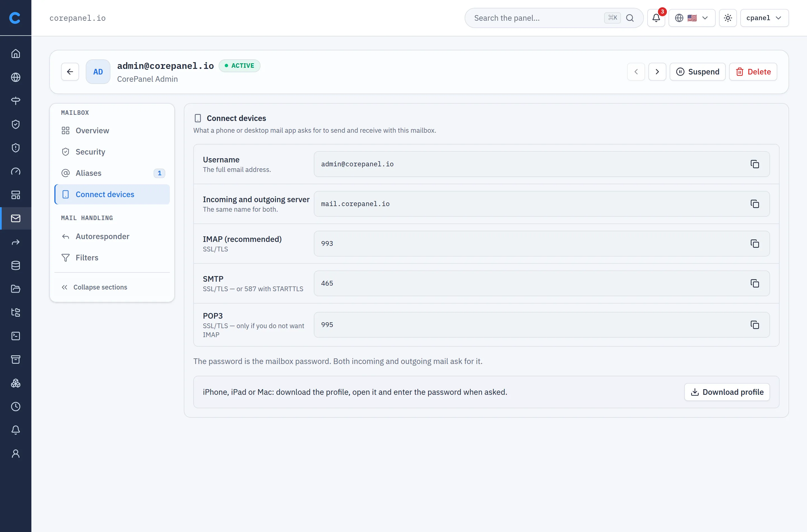Open the mail envelope icon in the sidebar
Screen dimensions: 807x532
[x=16, y=218]
